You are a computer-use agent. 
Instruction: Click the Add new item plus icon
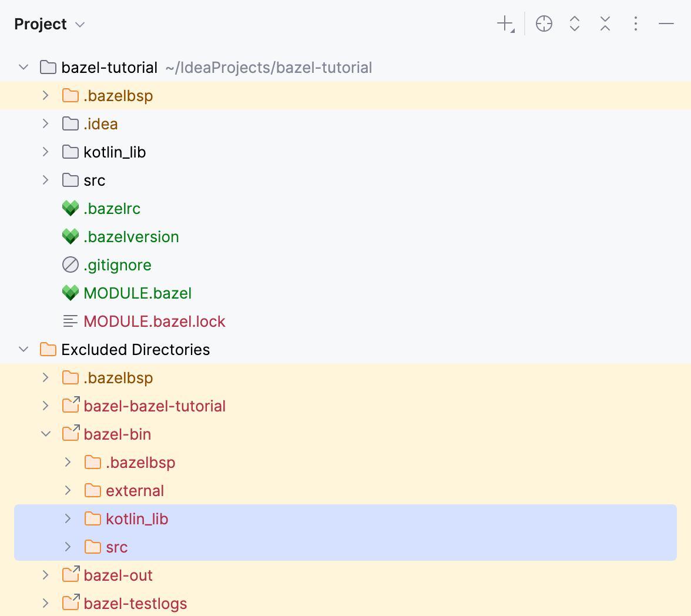click(x=504, y=24)
